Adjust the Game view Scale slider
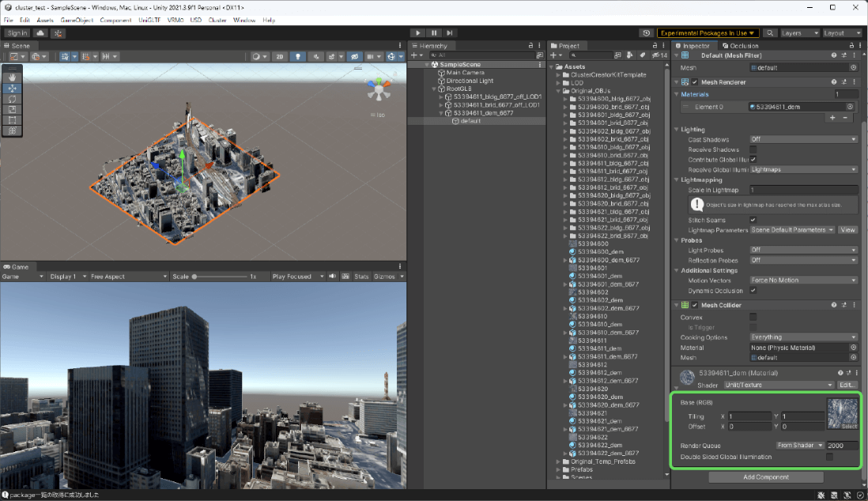This screenshot has width=868, height=501. point(195,277)
